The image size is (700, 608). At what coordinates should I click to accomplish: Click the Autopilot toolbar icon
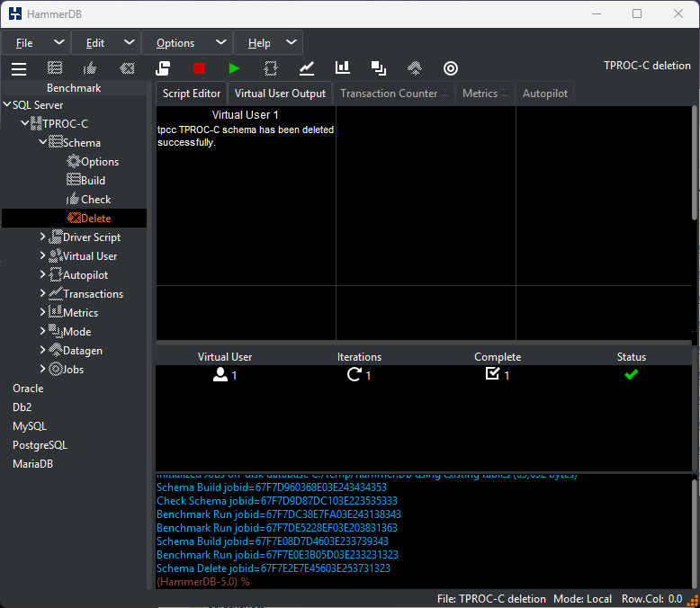point(271,68)
